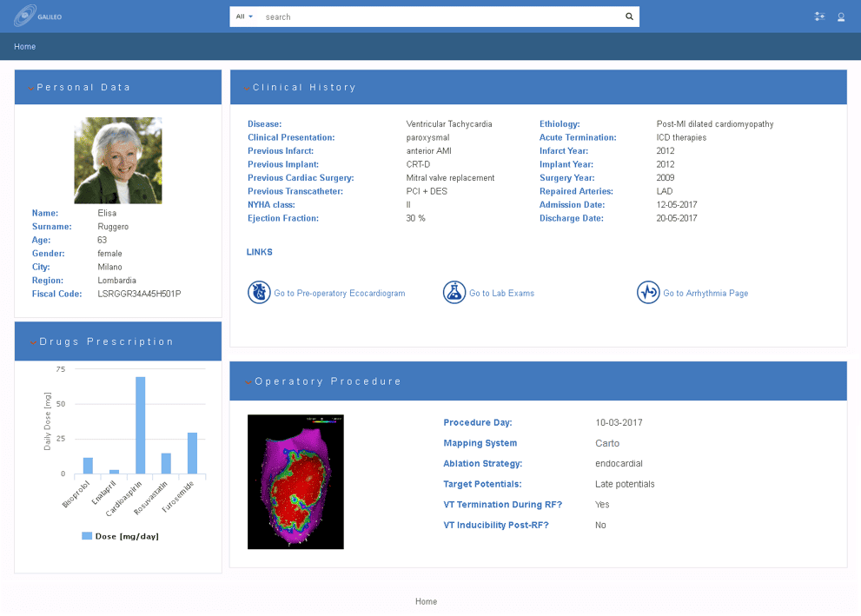Click the flask icon for Lab Exams
This screenshot has height=616, width=861.
pos(454,293)
